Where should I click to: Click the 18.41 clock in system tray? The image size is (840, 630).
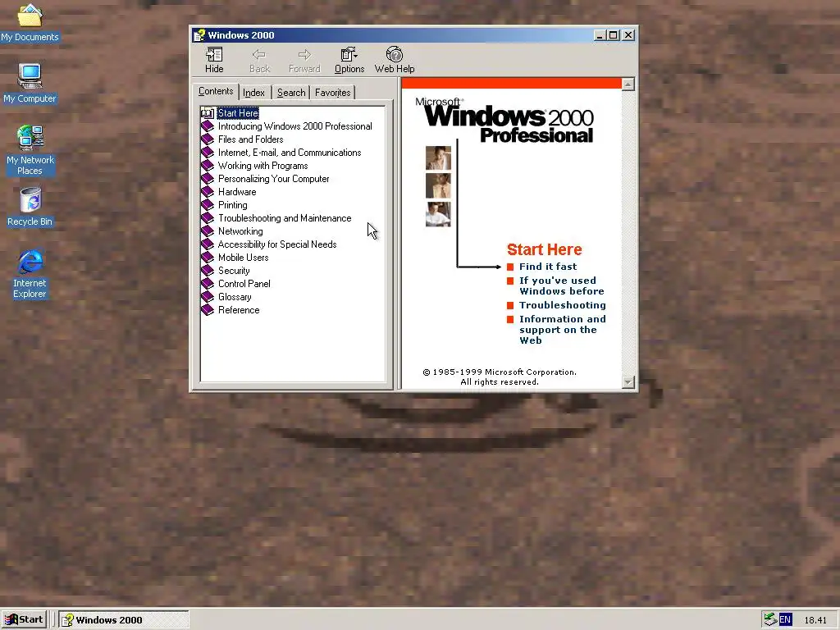(815, 620)
